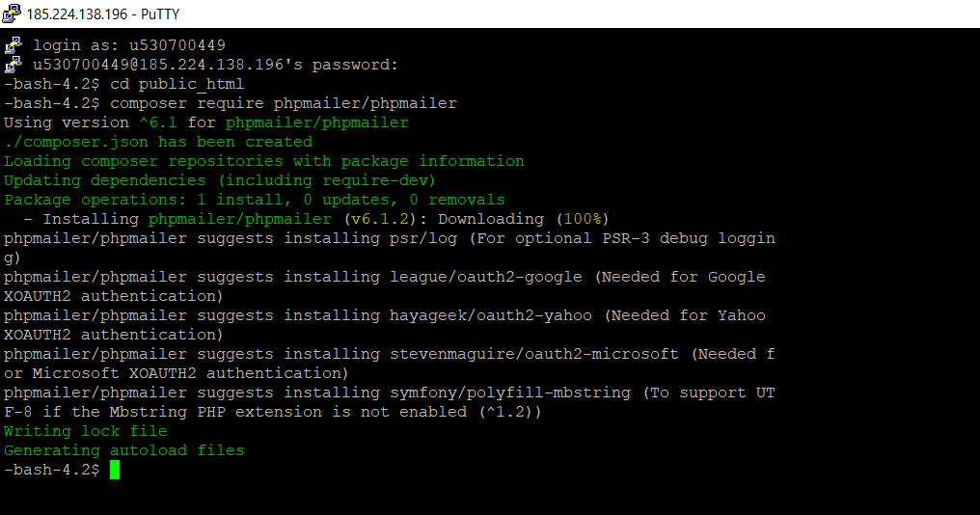The width and height of the screenshot is (980, 515).
Task: Click the PuTTY icon beside "login as"
Action: coord(13,45)
